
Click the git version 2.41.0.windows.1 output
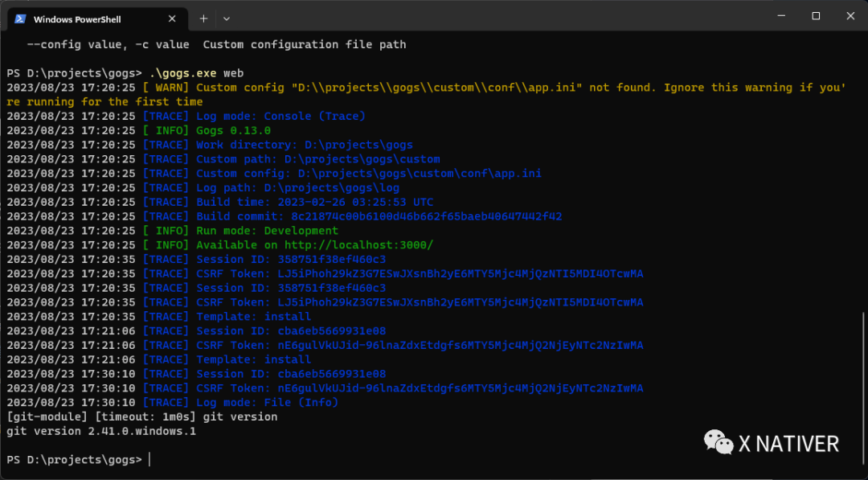pos(101,431)
